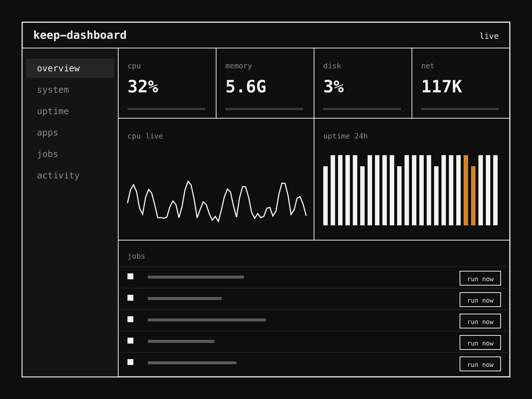Click the 117K net value
Image resolution: width=532 pixels, height=399 pixels.
(441, 87)
